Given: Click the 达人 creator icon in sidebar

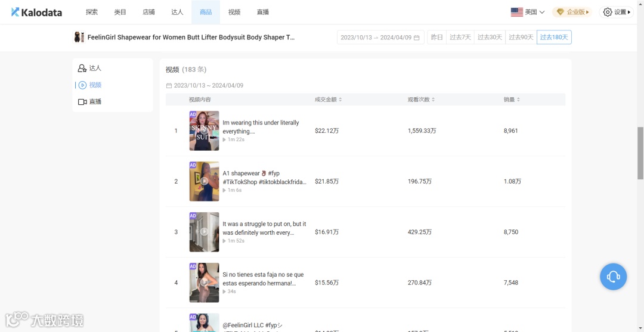Looking at the screenshot, I should click(82, 68).
